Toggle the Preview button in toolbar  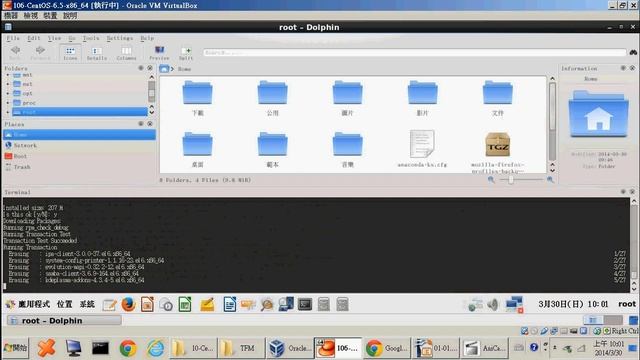coord(159,53)
